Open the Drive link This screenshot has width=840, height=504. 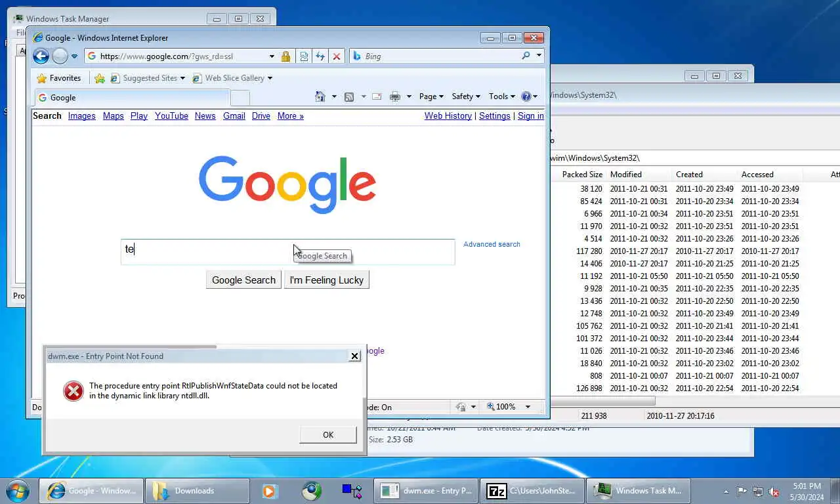[261, 116]
